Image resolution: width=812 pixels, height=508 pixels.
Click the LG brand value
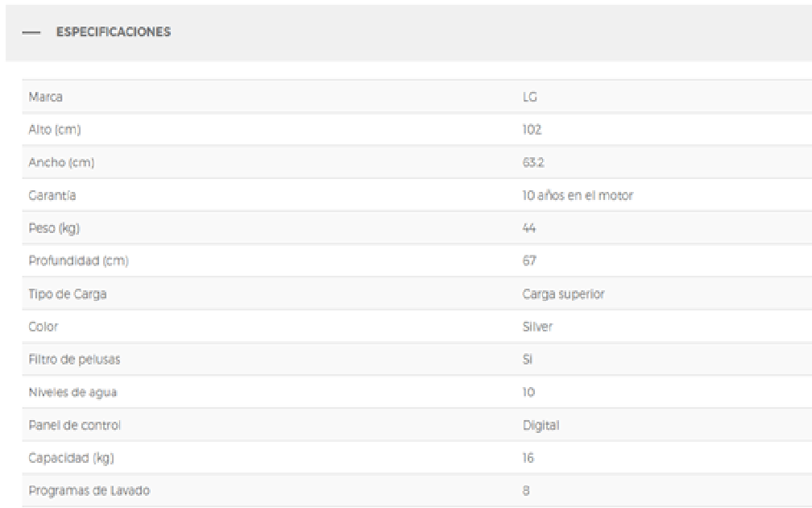(530, 97)
